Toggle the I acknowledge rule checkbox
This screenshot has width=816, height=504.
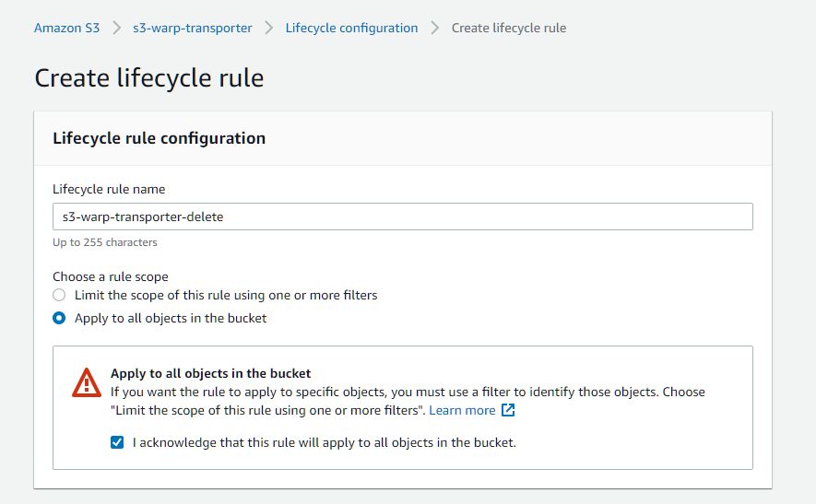pos(117,442)
